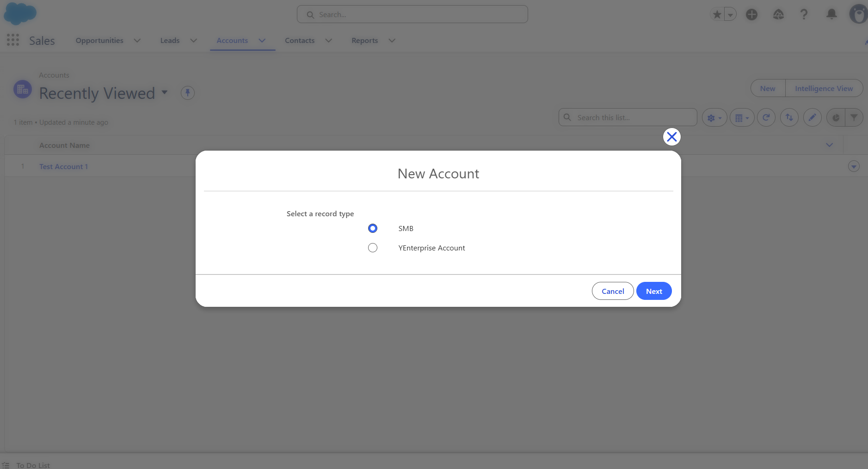Open the Test Account 1 link
Image resolution: width=868 pixels, height=469 pixels.
[x=63, y=167]
